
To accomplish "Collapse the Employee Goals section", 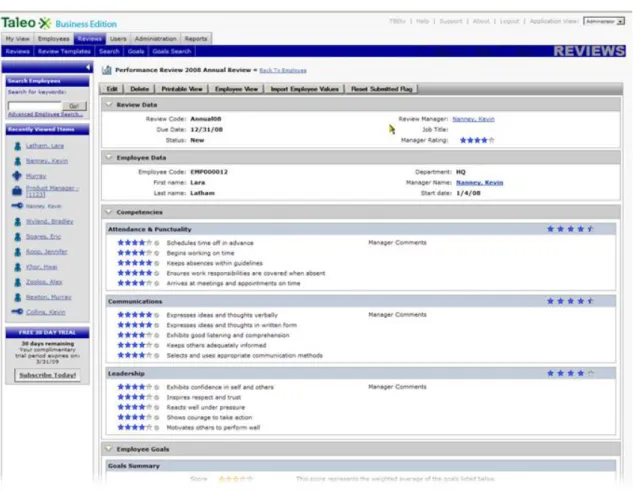I will (108, 449).
